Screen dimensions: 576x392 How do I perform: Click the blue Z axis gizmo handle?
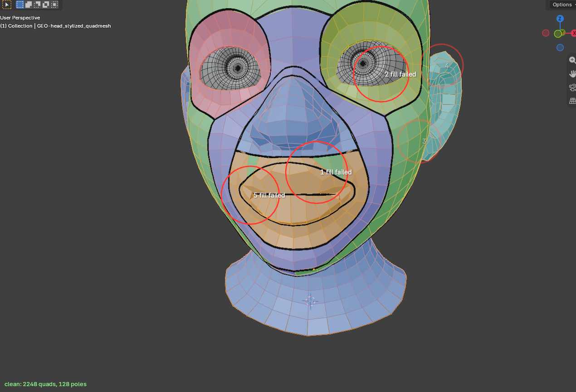560,19
